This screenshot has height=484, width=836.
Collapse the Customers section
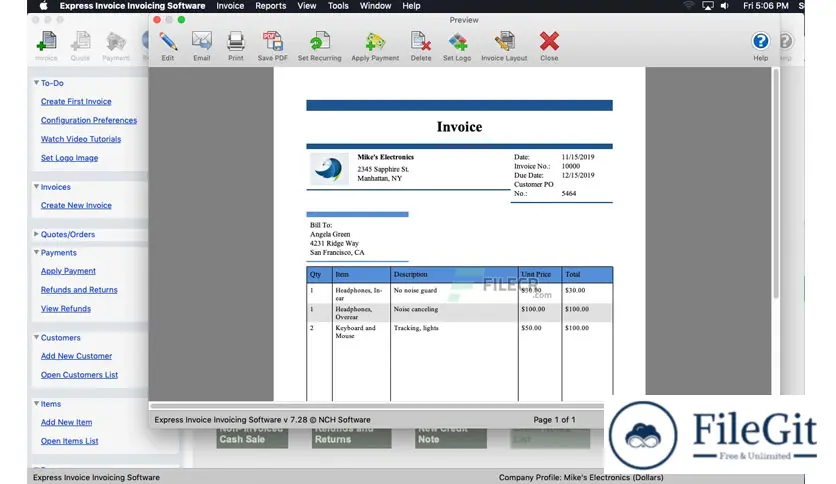coord(36,337)
